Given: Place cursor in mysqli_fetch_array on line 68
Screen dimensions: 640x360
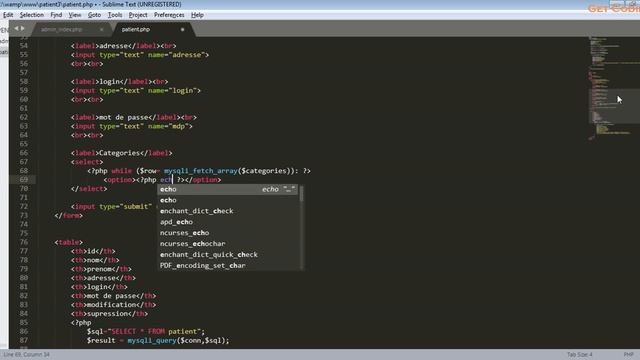Looking at the screenshot, I should (200, 171).
